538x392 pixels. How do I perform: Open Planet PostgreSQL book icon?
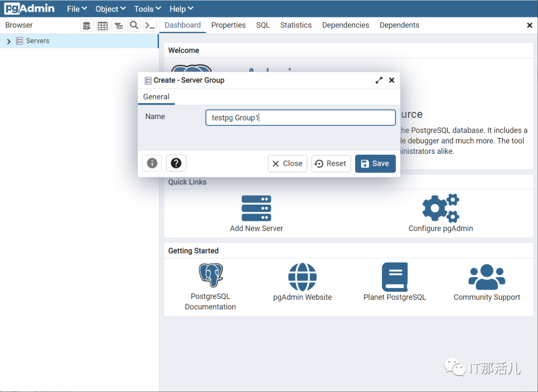(x=395, y=277)
